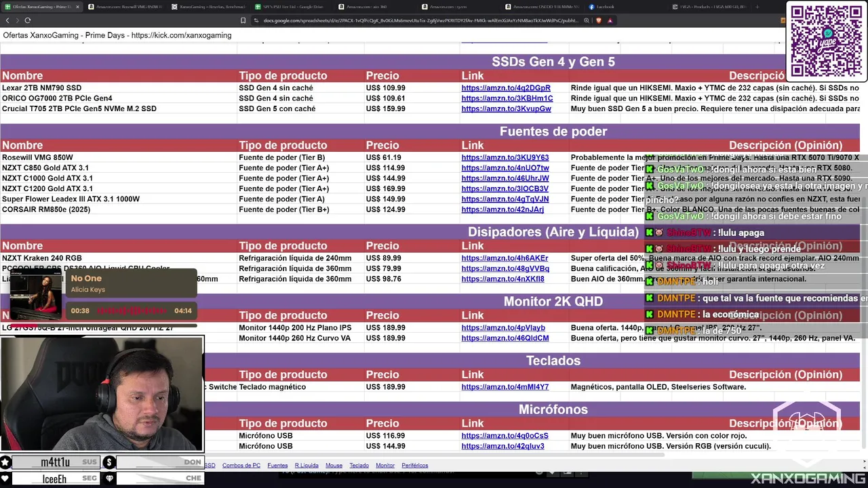Viewport: 868px width, 488px height.
Task: Open the Fuentes sheet tab
Action: pyautogui.click(x=277, y=466)
